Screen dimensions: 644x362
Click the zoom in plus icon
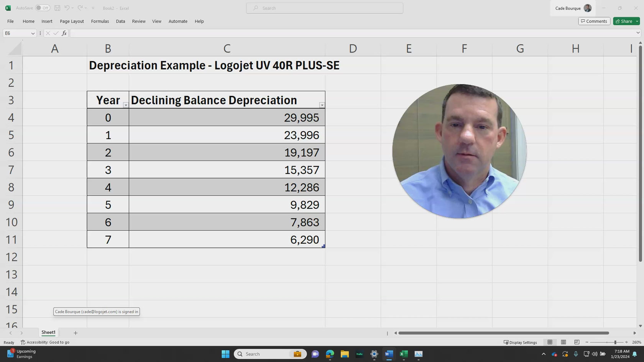[626, 342]
